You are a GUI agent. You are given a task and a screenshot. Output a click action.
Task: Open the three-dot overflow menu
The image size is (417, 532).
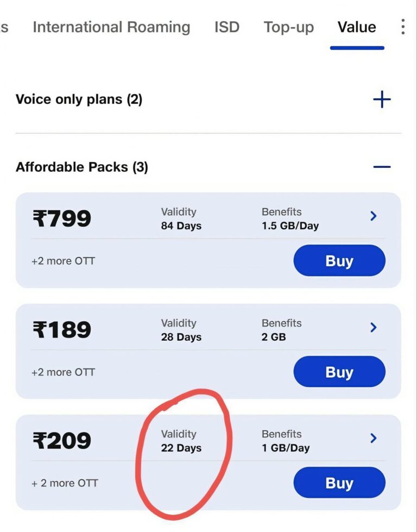(x=402, y=27)
